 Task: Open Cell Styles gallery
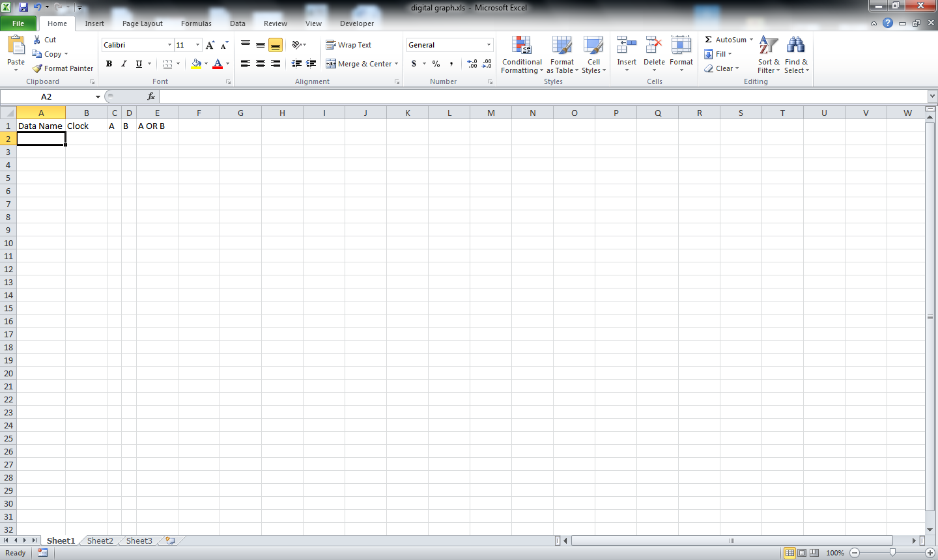[x=593, y=55]
